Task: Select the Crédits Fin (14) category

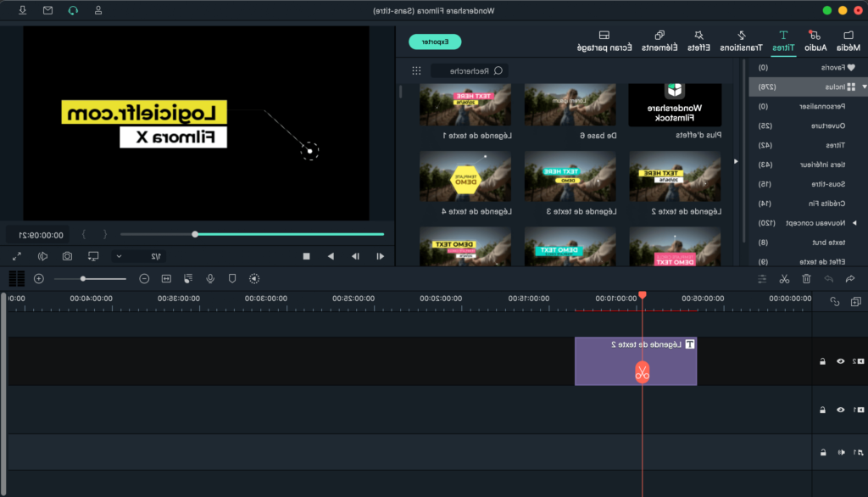Action: (x=807, y=204)
